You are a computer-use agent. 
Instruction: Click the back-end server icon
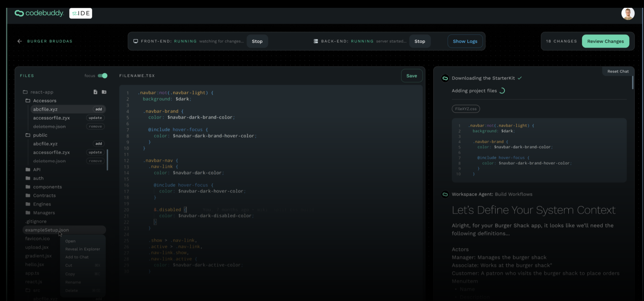[x=316, y=41]
